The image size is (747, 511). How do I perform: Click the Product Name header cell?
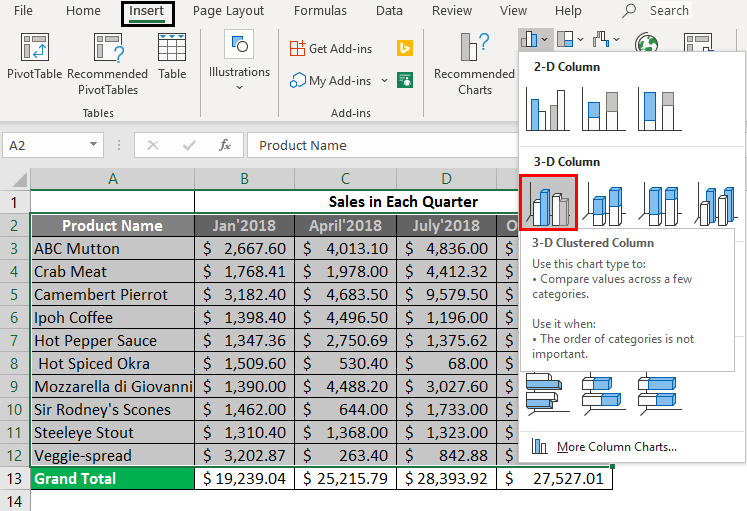(x=112, y=226)
